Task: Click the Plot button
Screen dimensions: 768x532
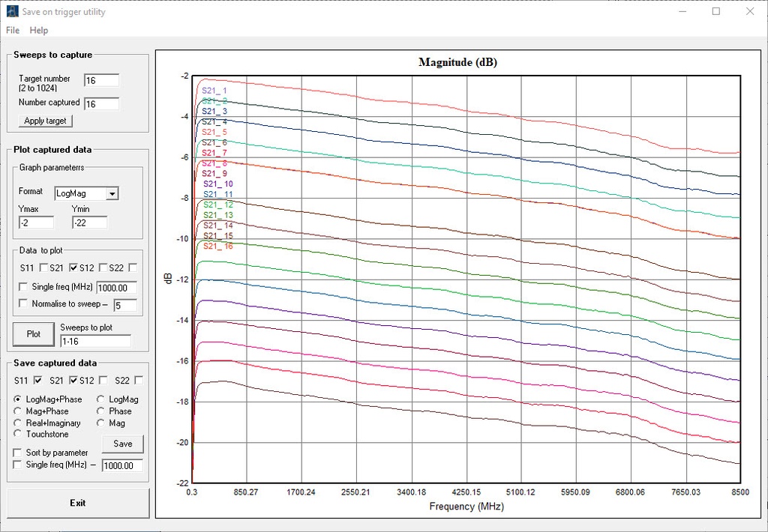Action: [33, 333]
